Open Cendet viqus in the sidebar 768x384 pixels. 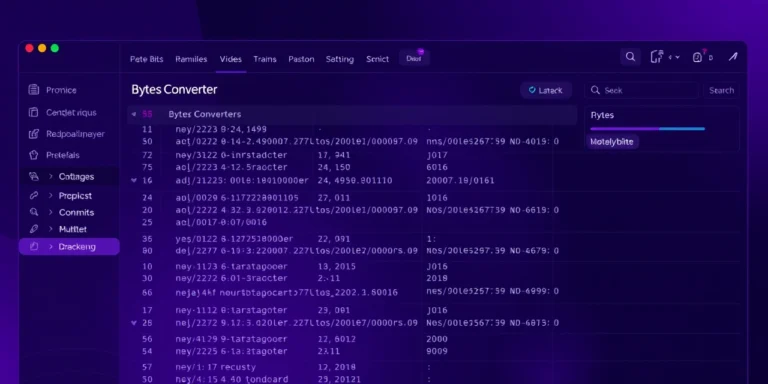pyautogui.click(x=71, y=113)
